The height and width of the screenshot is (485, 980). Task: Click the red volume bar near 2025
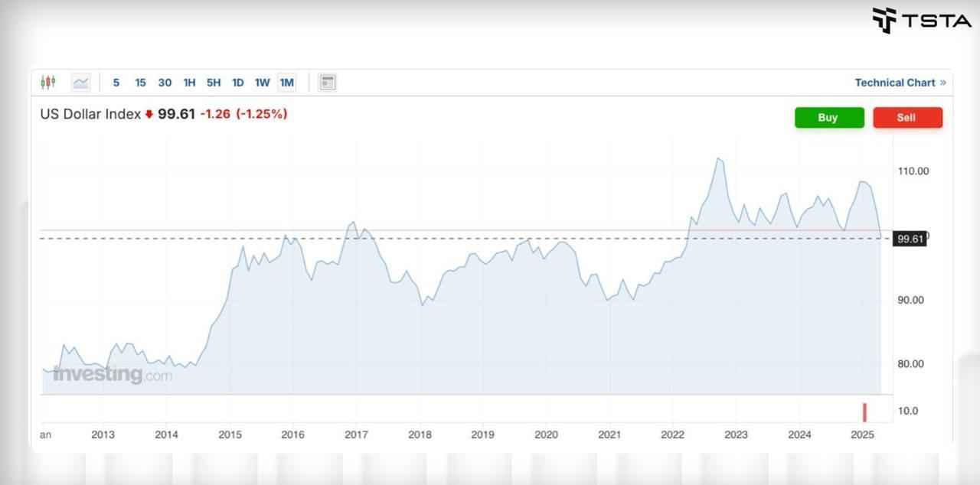click(x=864, y=412)
